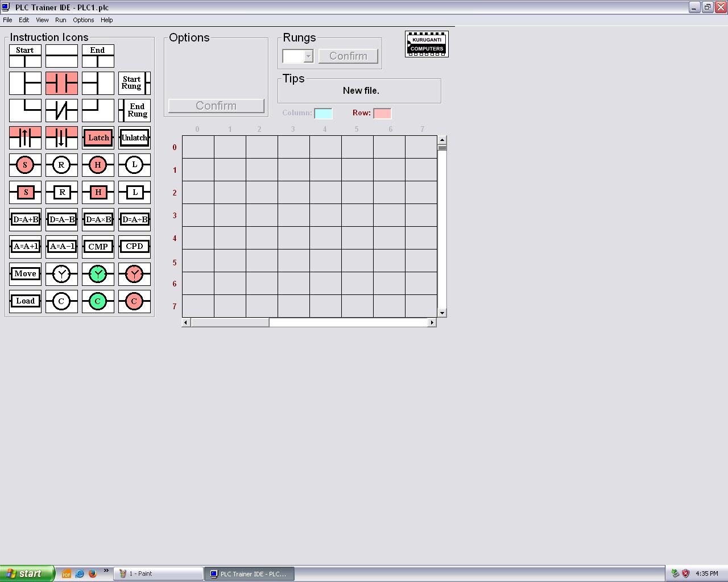Select the Unlatch instruction
The width and height of the screenshot is (728, 582).
(134, 138)
